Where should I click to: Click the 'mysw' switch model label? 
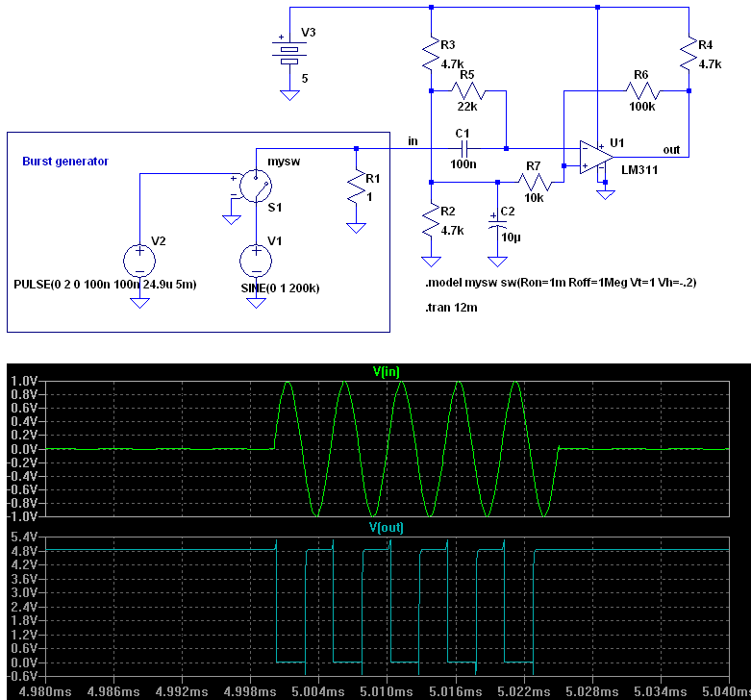(284, 162)
